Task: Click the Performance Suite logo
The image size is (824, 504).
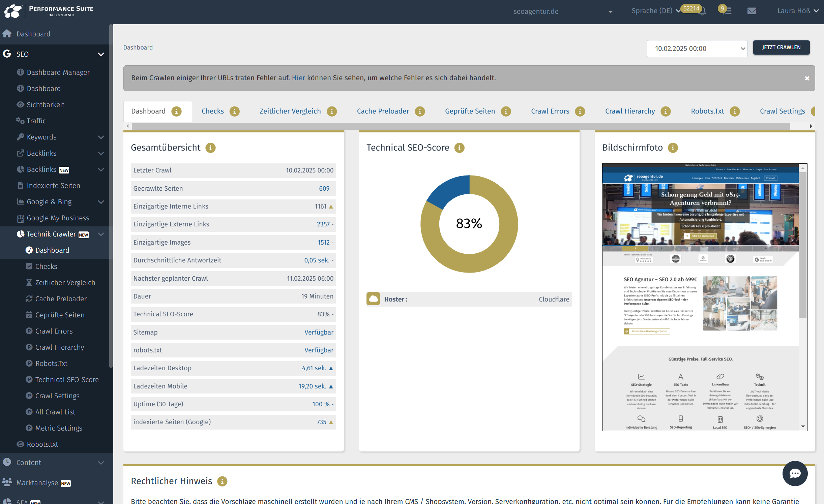Action: point(49,11)
